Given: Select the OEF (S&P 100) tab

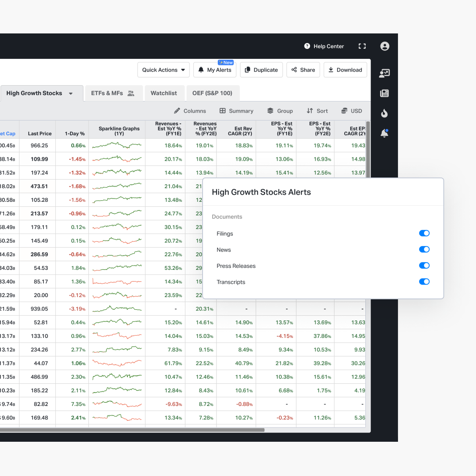Looking at the screenshot, I should (212, 93).
